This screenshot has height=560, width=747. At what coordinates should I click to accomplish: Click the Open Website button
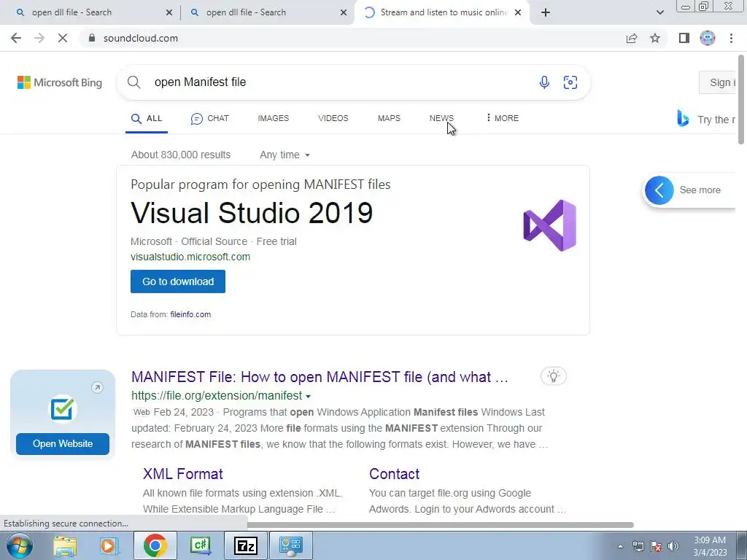(63, 444)
